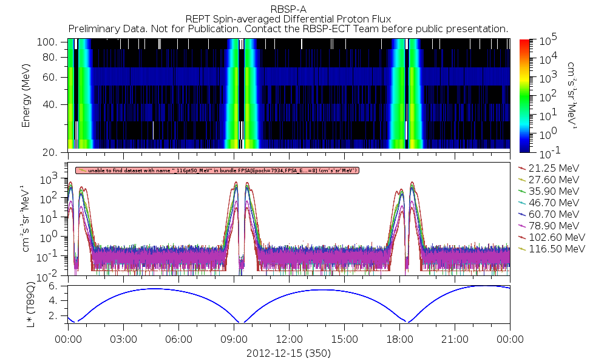Click the date label 2012-12-15 (350)
Viewport: 607px width, 364px height.
[x=288, y=352]
